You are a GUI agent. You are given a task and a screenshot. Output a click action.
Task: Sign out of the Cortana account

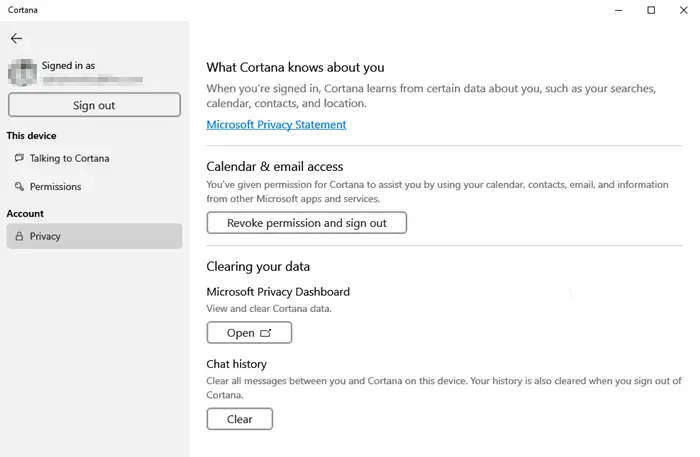click(94, 105)
